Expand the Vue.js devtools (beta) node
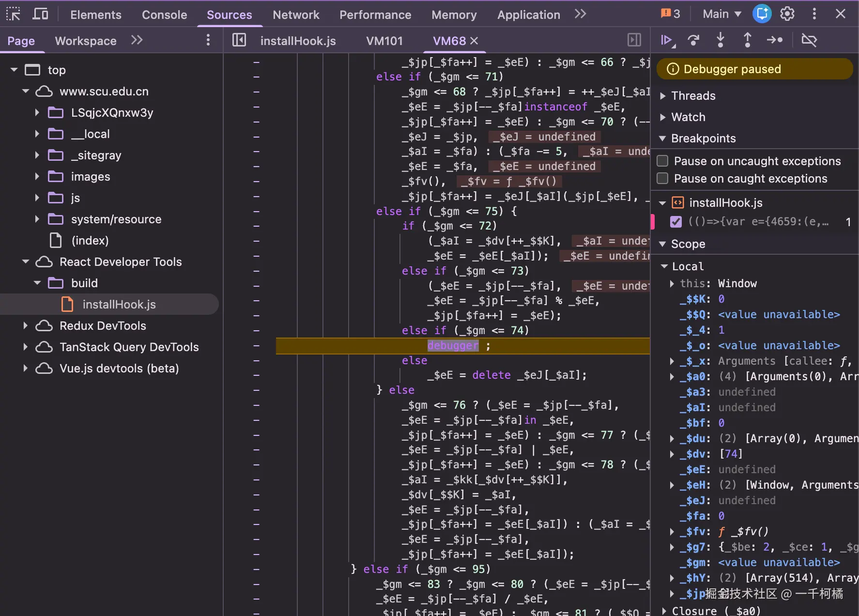859x616 pixels. [26, 368]
